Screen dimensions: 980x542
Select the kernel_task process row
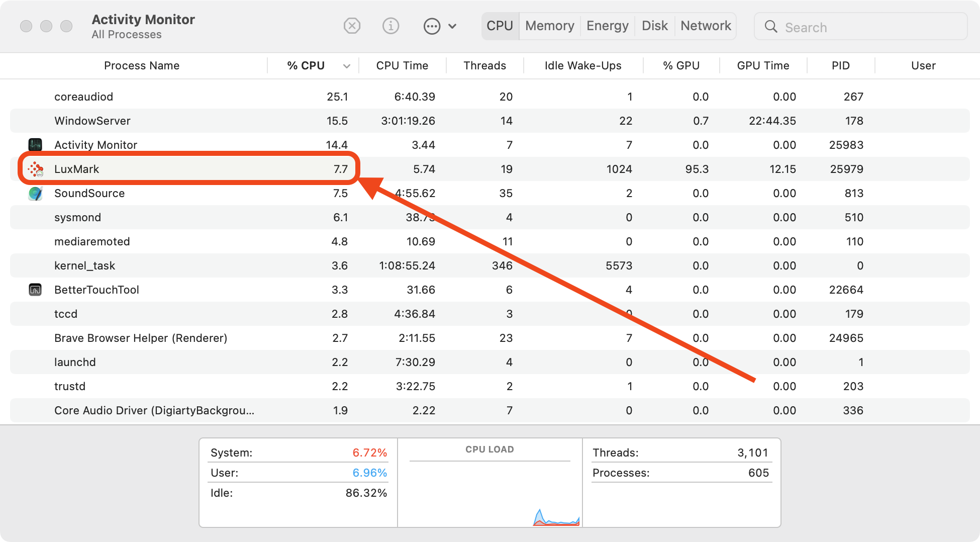490,265
